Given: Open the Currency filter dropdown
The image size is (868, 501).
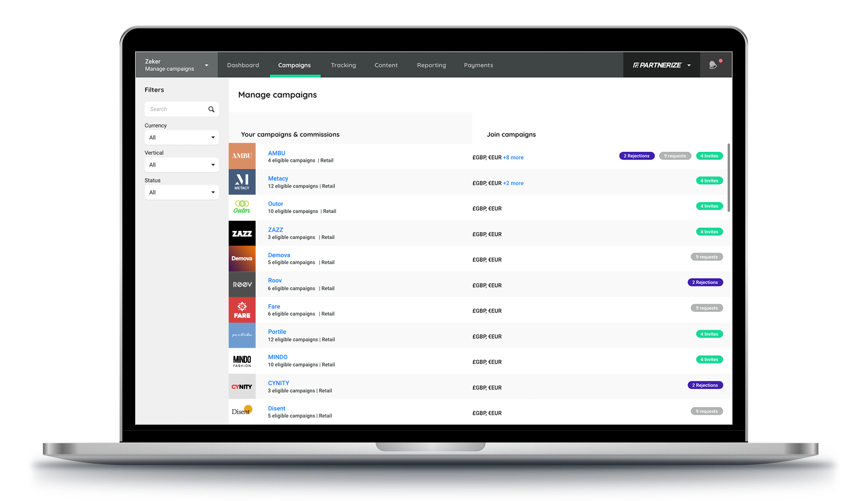Looking at the screenshot, I should click(x=181, y=137).
